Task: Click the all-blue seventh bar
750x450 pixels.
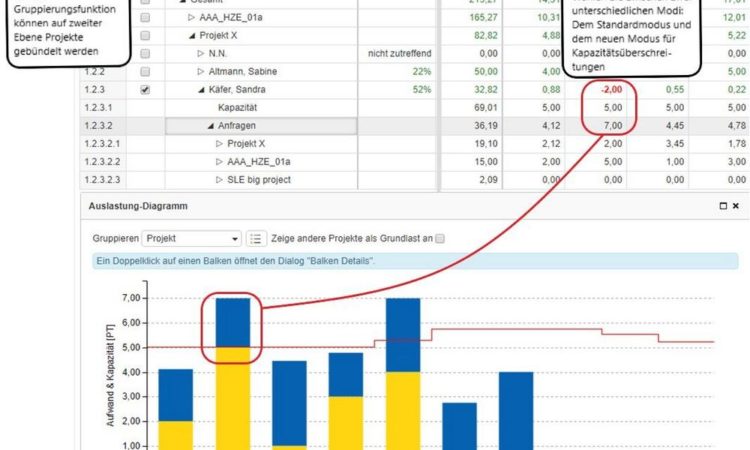Action: (516, 411)
